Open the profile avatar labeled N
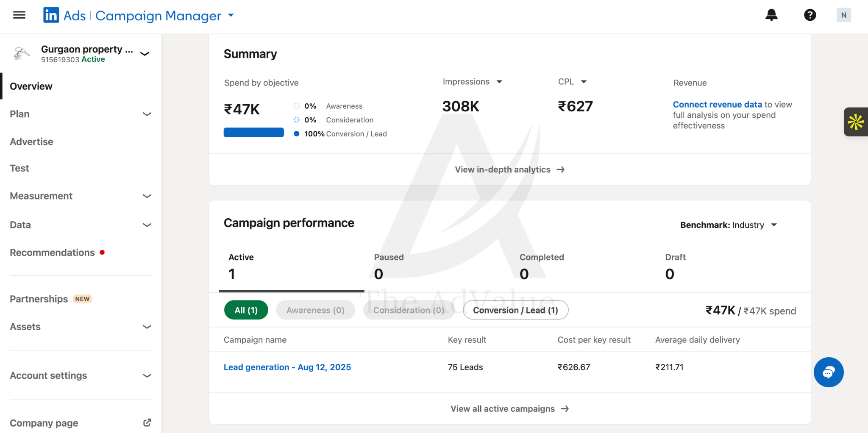Viewport: 868px width, 433px height. tap(843, 15)
